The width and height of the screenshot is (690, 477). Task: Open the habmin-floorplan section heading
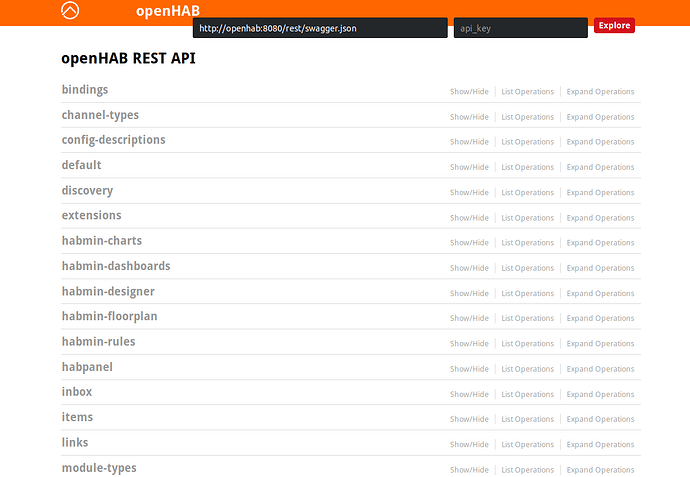point(110,316)
